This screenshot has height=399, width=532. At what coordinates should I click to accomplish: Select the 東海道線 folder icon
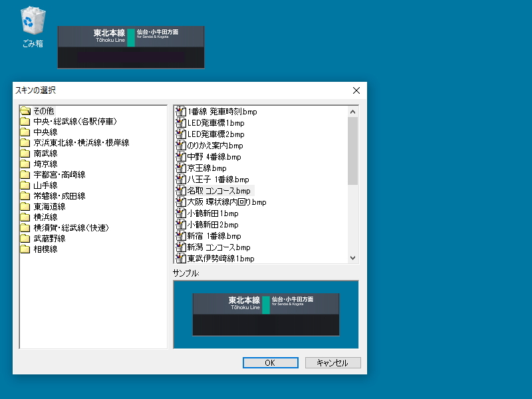pos(25,207)
